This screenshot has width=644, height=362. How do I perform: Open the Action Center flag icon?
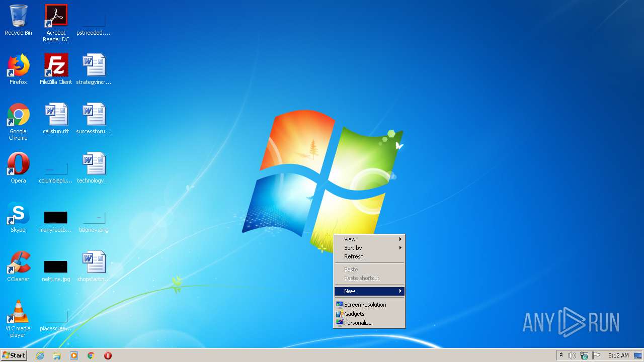(596, 355)
